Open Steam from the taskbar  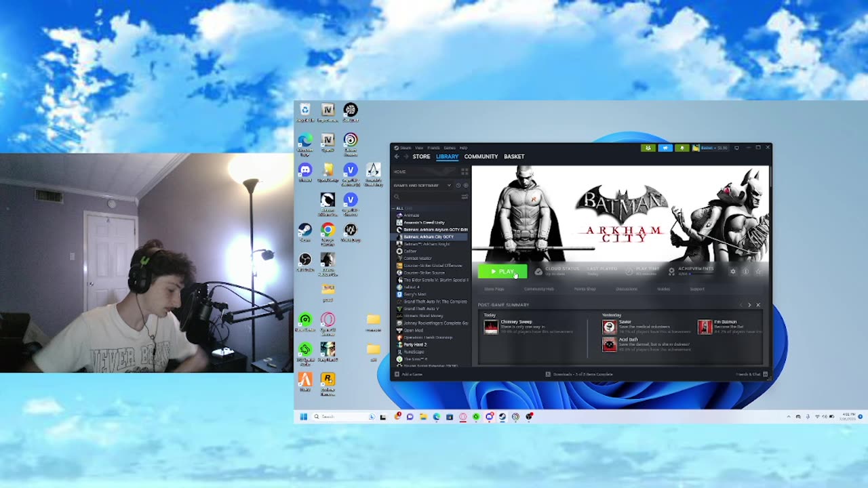point(502,417)
